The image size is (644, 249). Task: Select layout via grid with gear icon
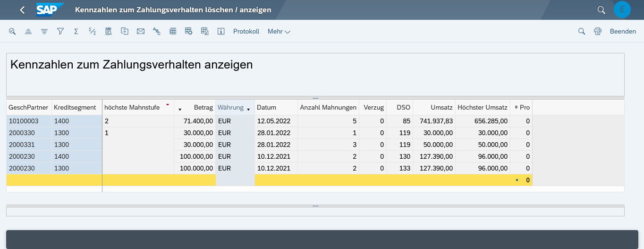[x=189, y=31]
